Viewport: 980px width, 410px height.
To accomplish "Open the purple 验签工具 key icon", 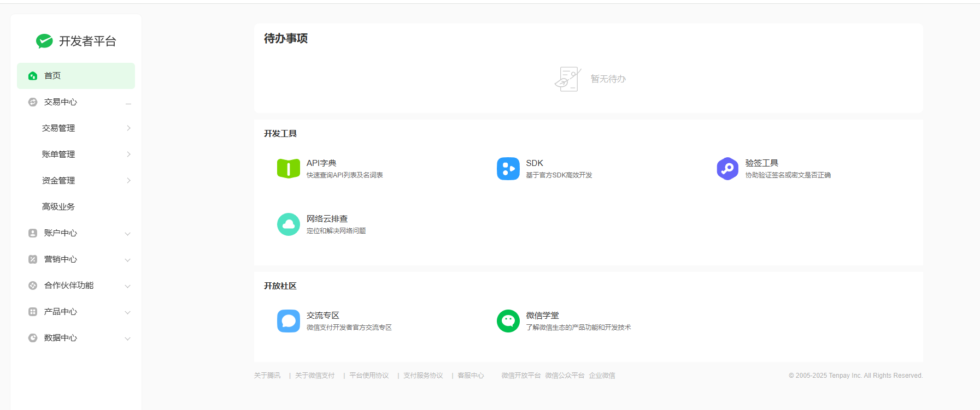I will (727, 169).
